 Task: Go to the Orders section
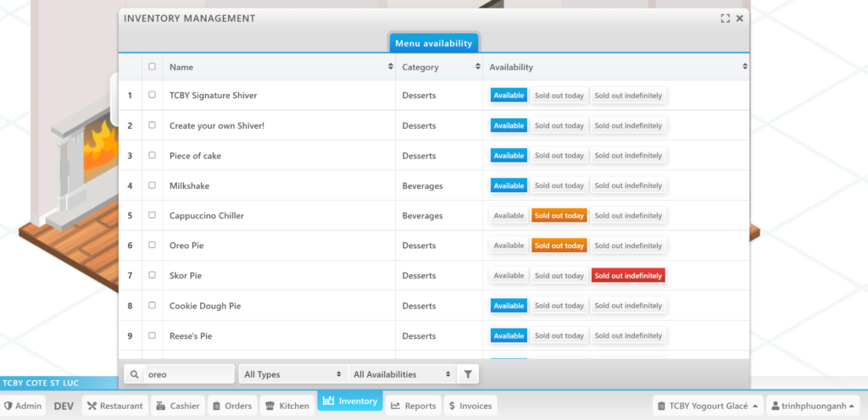pyautogui.click(x=231, y=406)
